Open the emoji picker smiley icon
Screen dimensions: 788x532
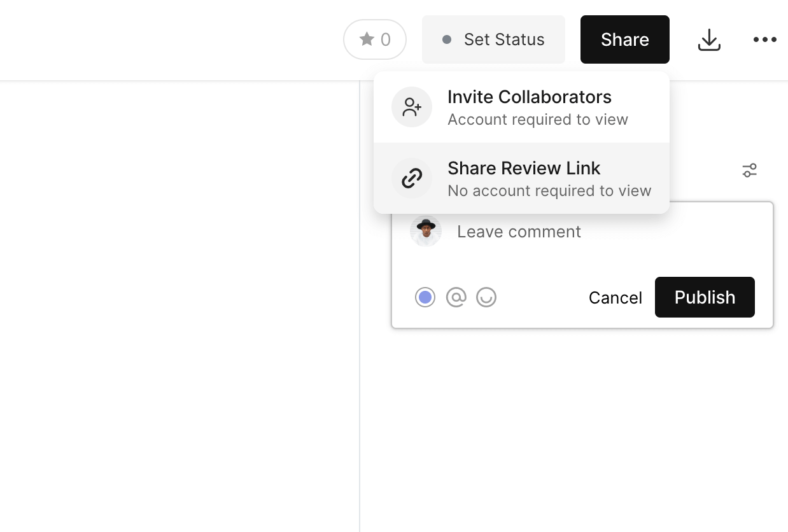[486, 297]
